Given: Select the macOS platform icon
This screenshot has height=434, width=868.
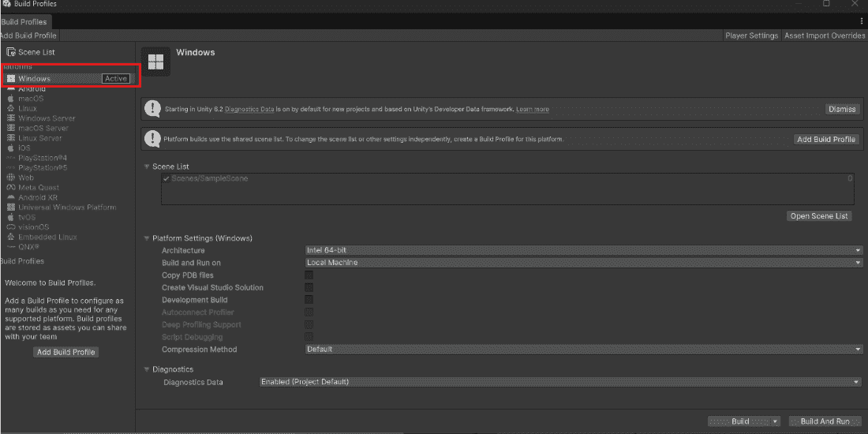Looking at the screenshot, I should point(10,99).
